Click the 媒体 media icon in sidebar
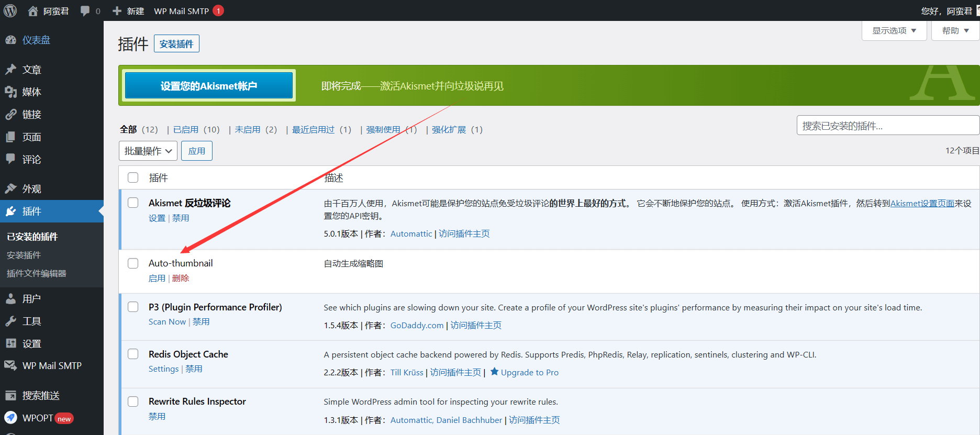Image resolution: width=980 pixels, height=435 pixels. 10,92
